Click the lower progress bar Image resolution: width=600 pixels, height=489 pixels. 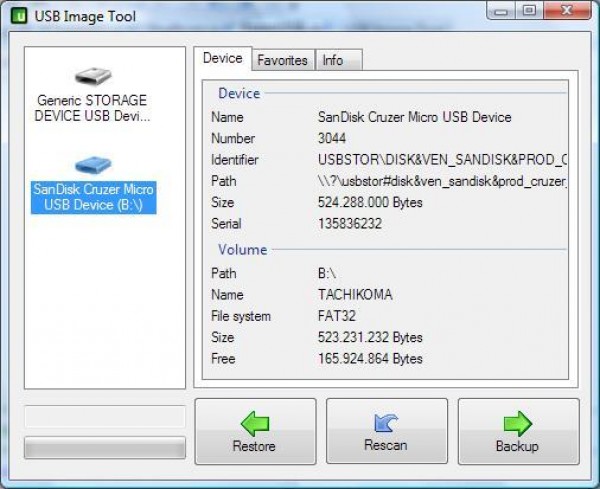(x=105, y=447)
